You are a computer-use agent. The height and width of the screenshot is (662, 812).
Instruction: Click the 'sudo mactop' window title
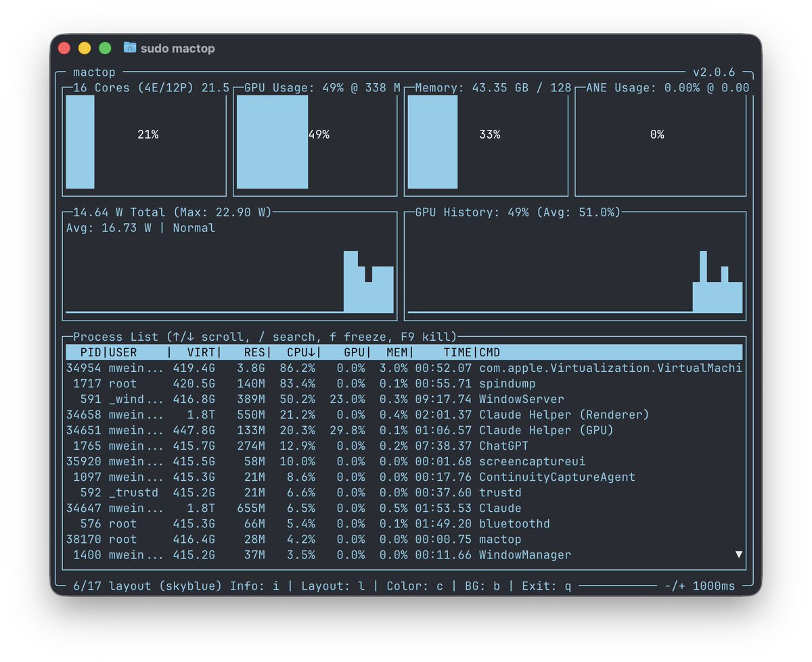(178, 49)
